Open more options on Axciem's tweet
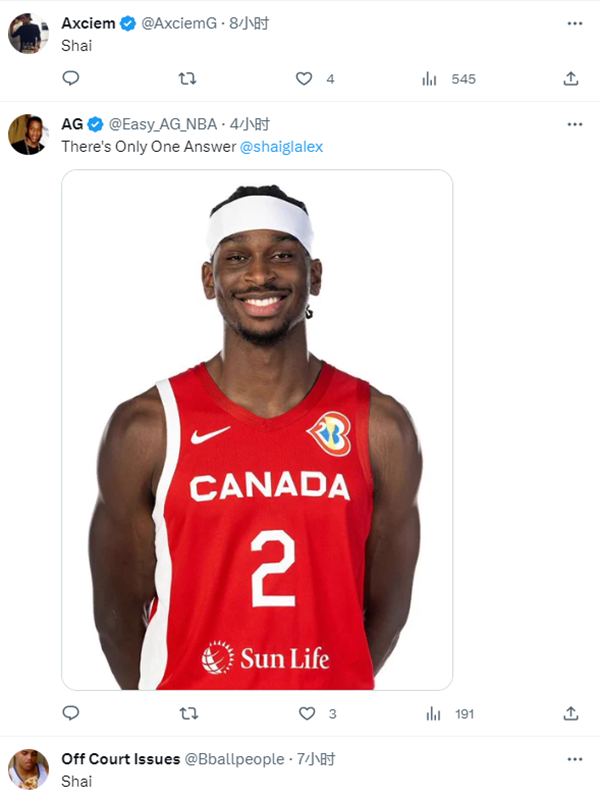The width and height of the screenshot is (600, 800). [574, 23]
